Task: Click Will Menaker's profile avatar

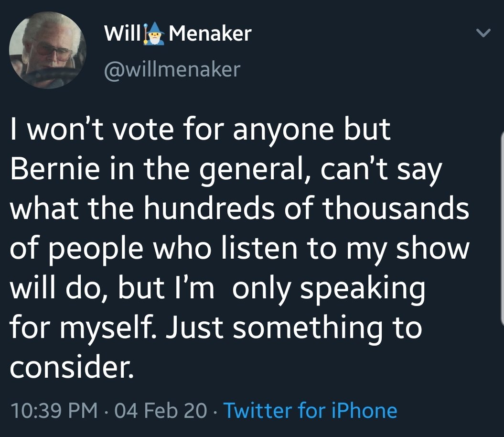Action: click(x=48, y=50)
